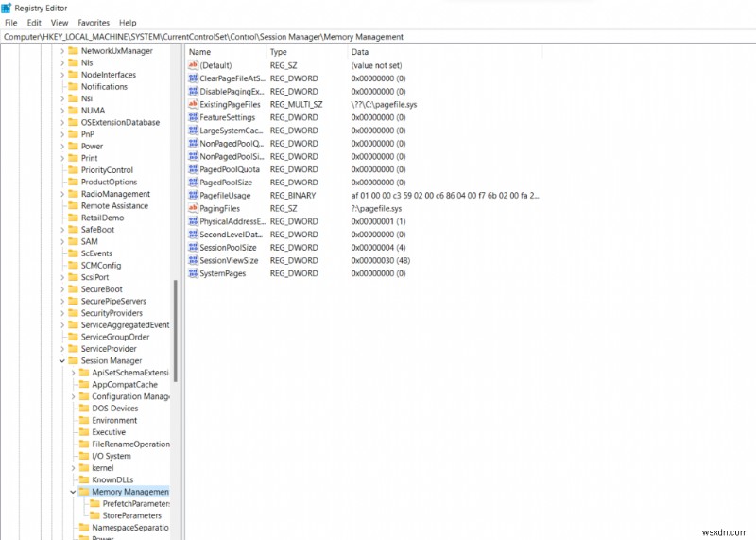Click the PhysicalAddressE... data 0x00000001 (1)

[x=379, y=221]
